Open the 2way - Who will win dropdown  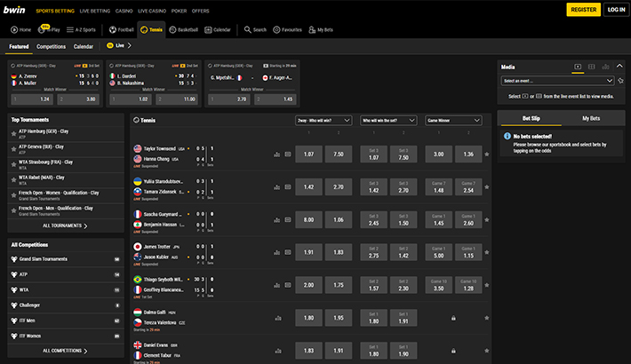coord(323,120)
